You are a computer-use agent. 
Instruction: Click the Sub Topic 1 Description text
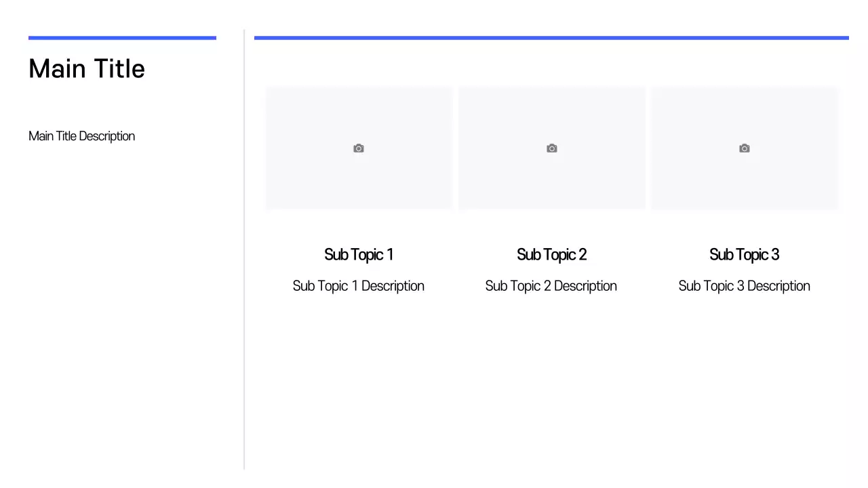pyautogui.click(x=358, y=286)
